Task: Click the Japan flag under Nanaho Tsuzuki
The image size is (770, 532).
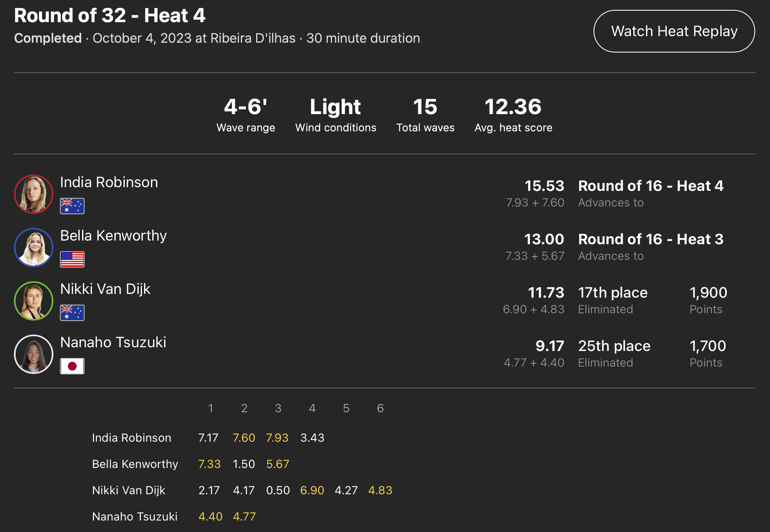Action: [72, 366]
